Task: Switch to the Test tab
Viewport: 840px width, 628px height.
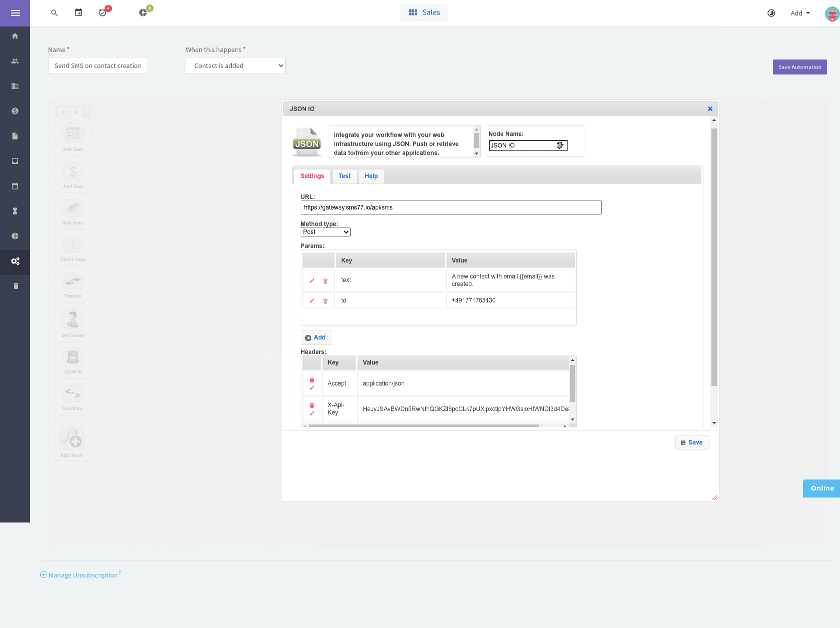Action: 344,176
